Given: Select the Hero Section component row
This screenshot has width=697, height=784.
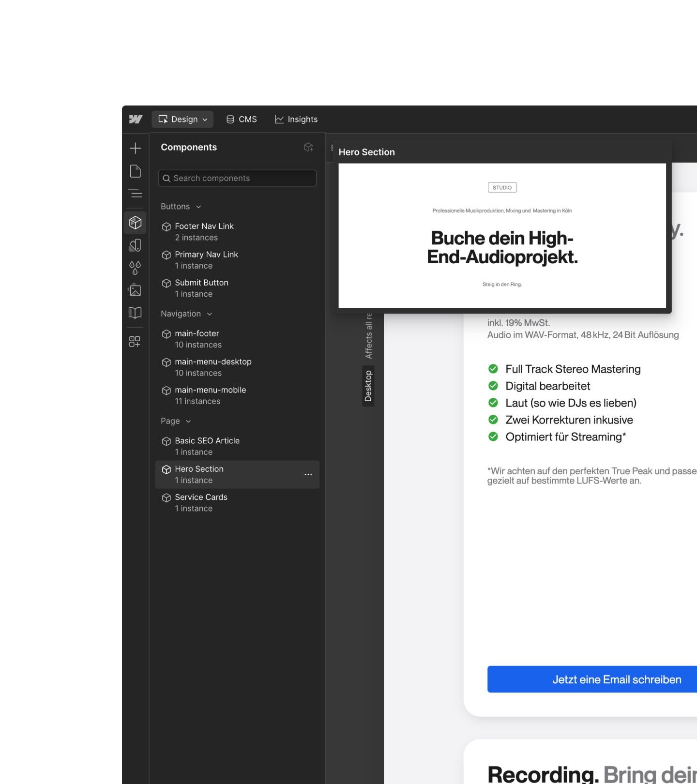Looking at the screenshot, I should click(x=237, y=474).
